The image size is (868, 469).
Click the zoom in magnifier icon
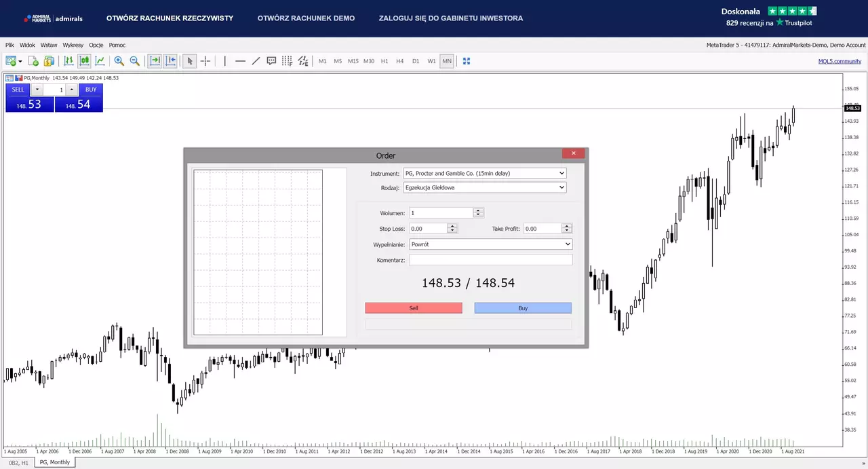tap(119, 61)
